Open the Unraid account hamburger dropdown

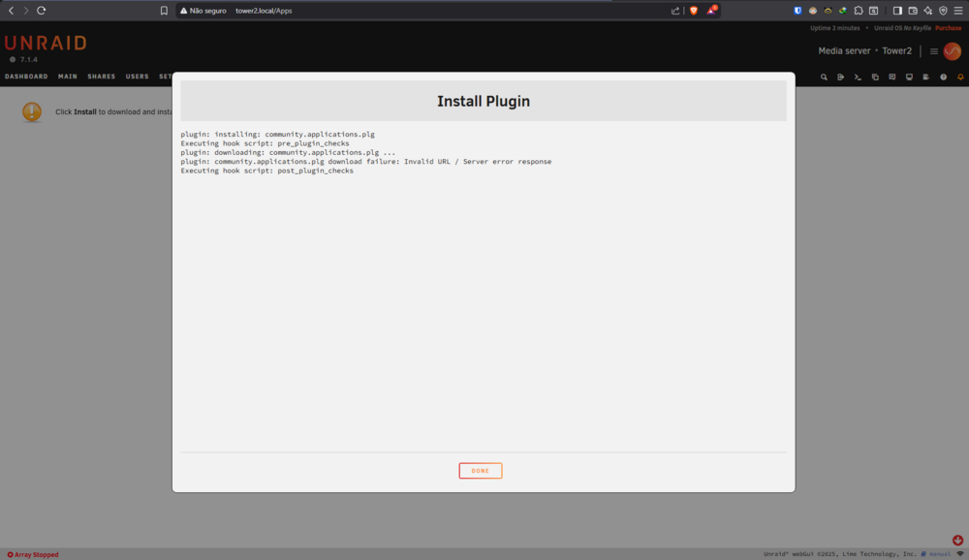934,51
